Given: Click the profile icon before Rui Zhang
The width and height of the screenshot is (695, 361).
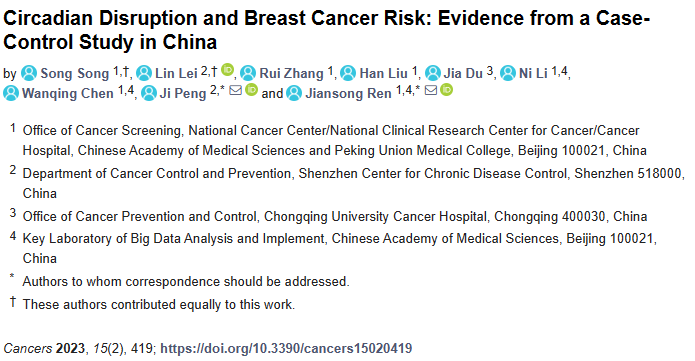Looking at the screenshot, I should tap(248, 73).
